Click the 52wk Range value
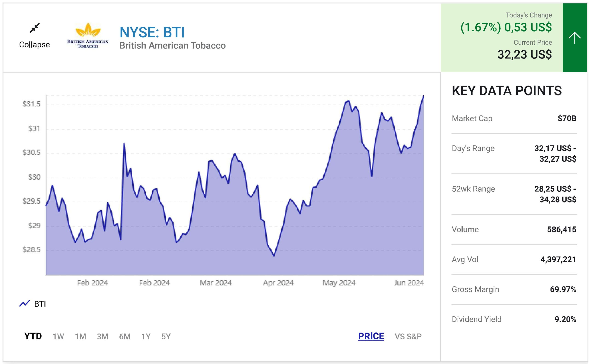 [555, 194]
